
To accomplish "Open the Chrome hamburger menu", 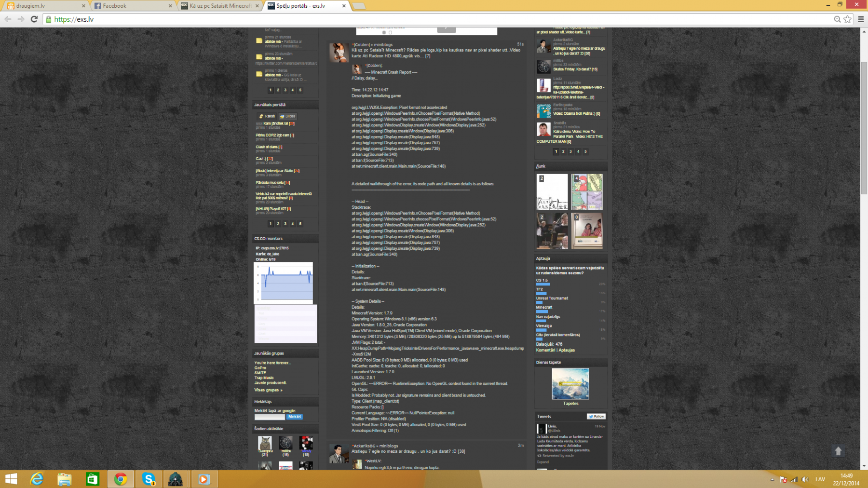I will pyautogui.click(x=861, y=19).
